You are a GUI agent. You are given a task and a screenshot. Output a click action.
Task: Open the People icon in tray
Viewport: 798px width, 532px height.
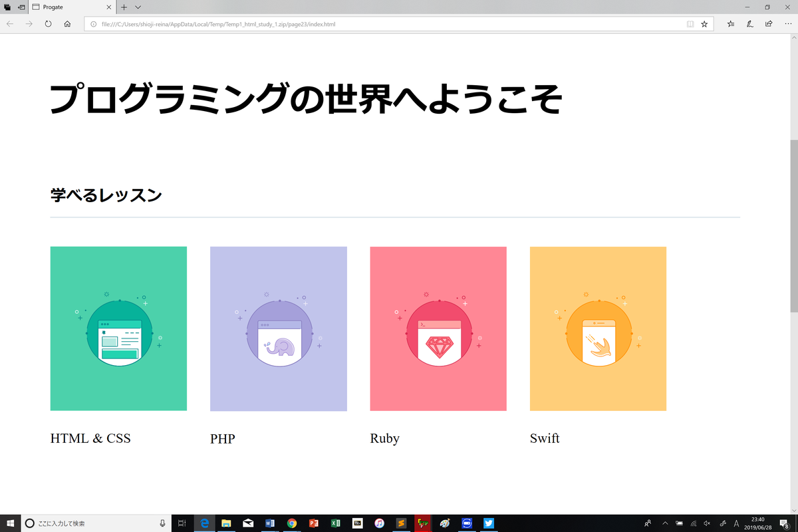tap(648, 523)
